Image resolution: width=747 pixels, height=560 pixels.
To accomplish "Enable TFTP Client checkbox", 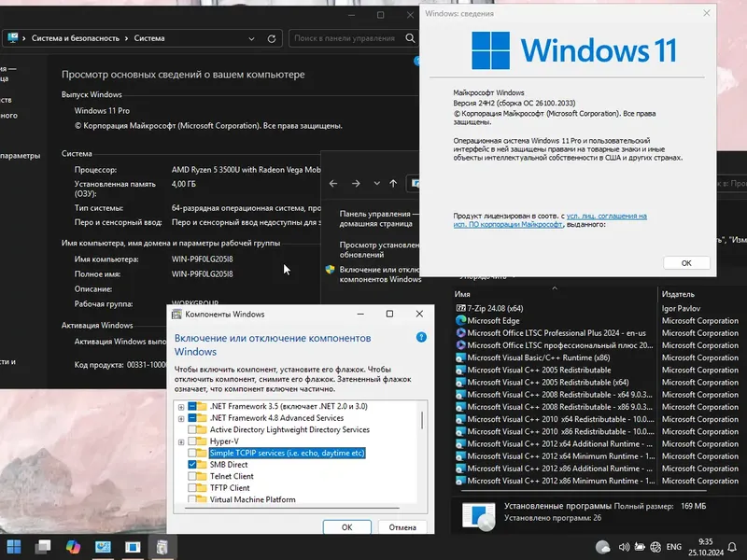I will [x=192, y=487].
